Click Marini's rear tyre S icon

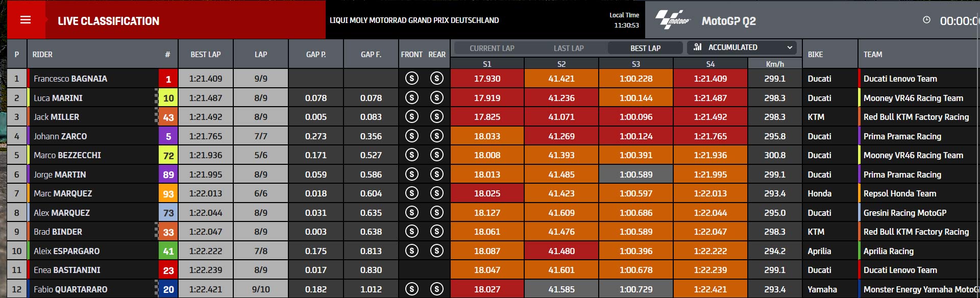point(436,97)
